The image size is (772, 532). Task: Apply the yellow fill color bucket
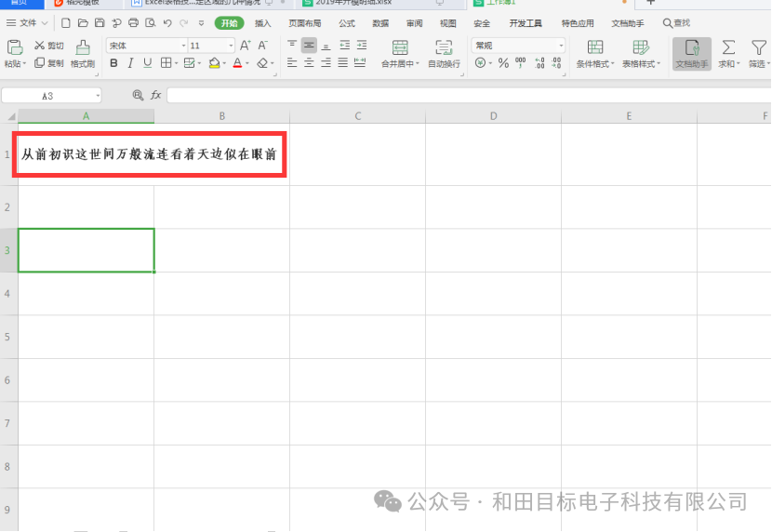(x=214, y=63)
